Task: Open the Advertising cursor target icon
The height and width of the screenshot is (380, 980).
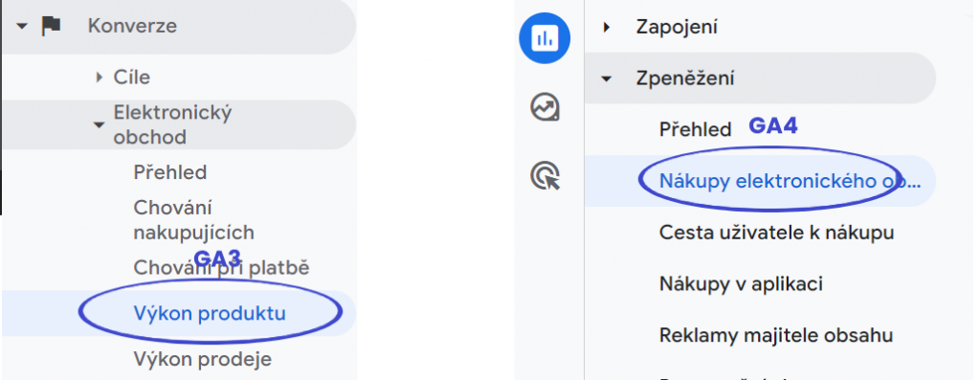Action: (x=545, y=175)
